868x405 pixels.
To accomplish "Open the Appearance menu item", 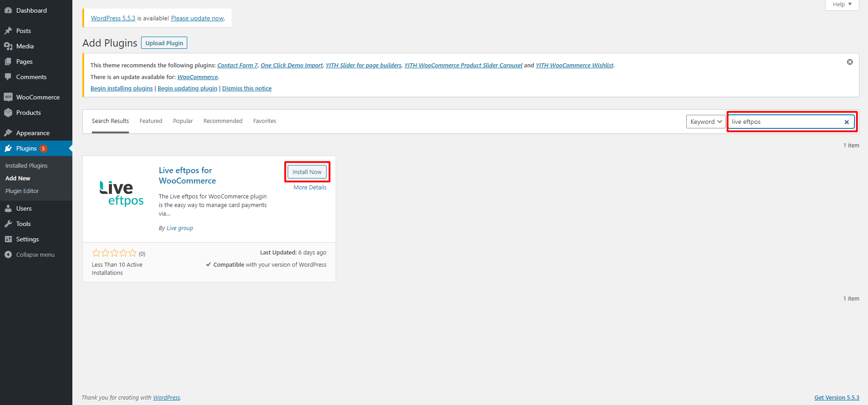I will pyautogui.click(x=36, y=133).
